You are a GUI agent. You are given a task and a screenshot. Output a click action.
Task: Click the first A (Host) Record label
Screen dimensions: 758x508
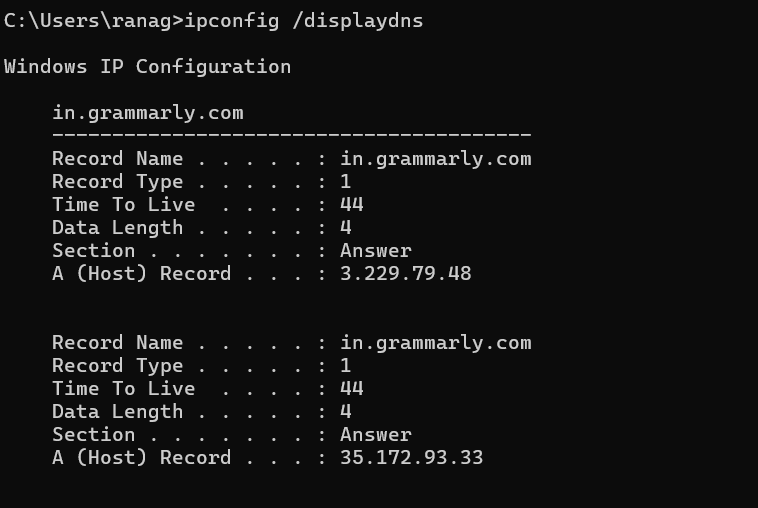point(142,274)
